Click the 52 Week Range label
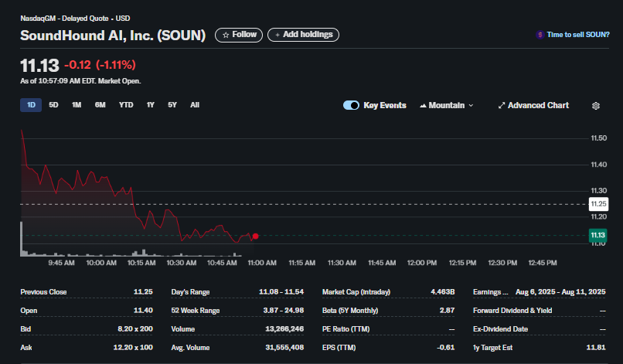Image resolution: width=623 pixels, height=364 pixels. [195, 311]
